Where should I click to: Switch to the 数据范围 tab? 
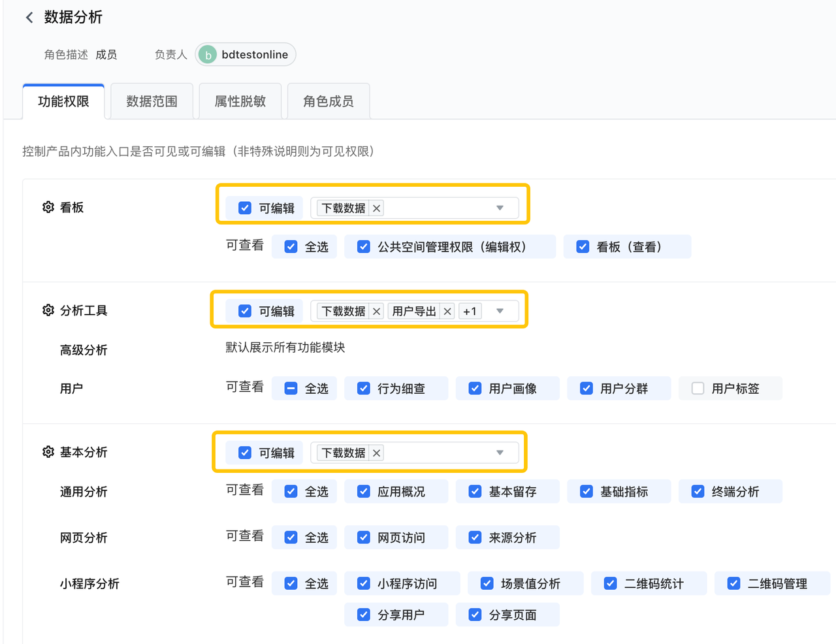pyautogui.click(x=152, y=101)
